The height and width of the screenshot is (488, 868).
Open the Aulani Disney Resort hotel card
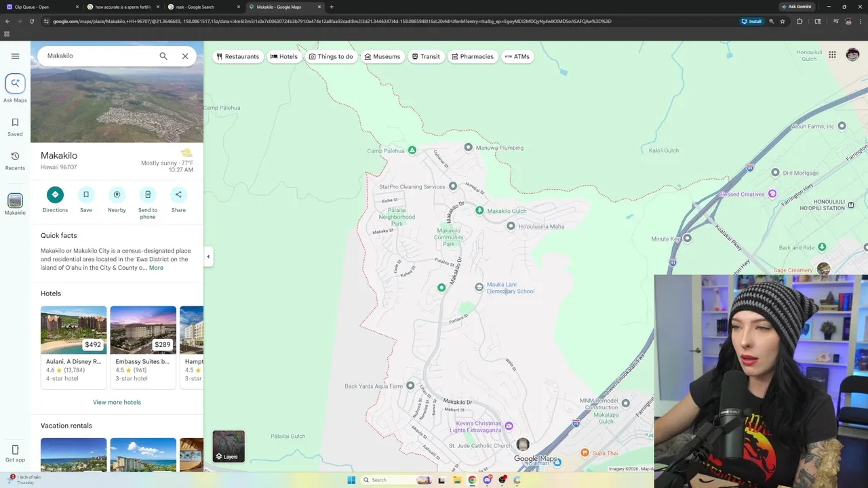point(73,347)
